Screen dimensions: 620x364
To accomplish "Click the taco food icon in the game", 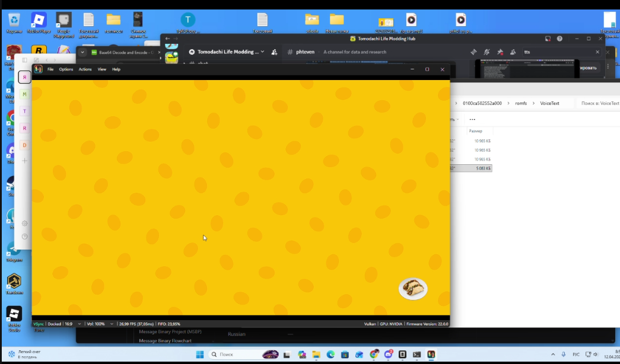I will coord(413,289).
